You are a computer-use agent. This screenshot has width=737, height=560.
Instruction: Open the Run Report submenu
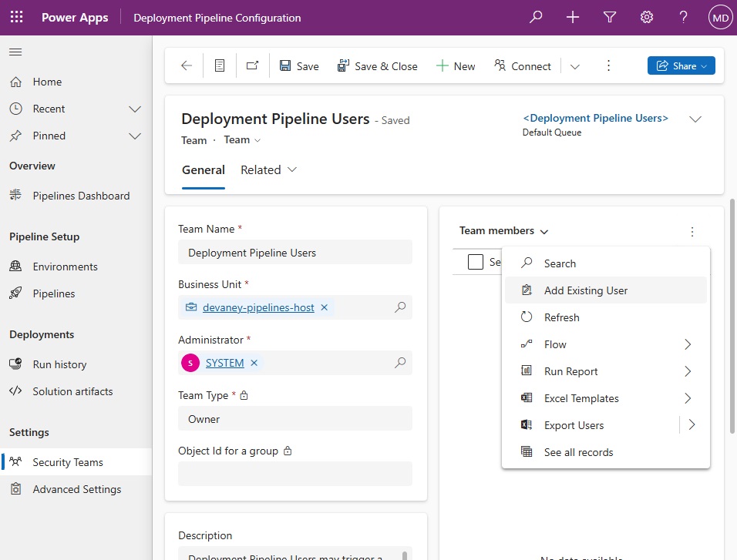pos(606,371)
